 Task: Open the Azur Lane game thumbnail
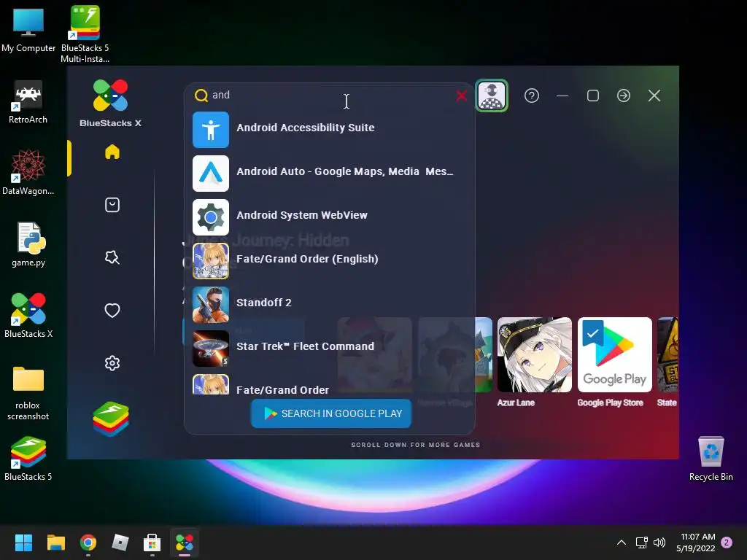point(535,355)
